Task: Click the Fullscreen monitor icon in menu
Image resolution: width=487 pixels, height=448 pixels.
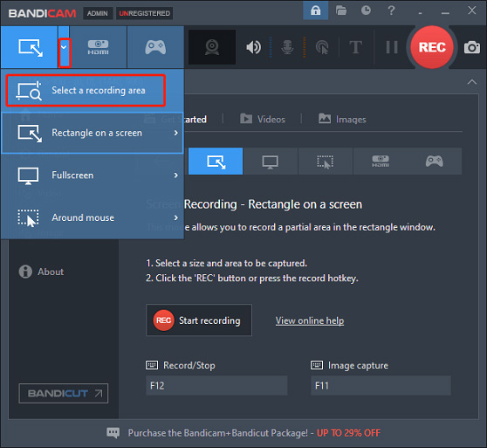Action: point(28,176)
